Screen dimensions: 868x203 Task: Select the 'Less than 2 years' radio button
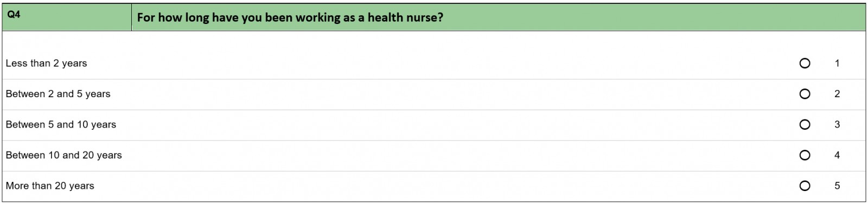pos(805,64)
